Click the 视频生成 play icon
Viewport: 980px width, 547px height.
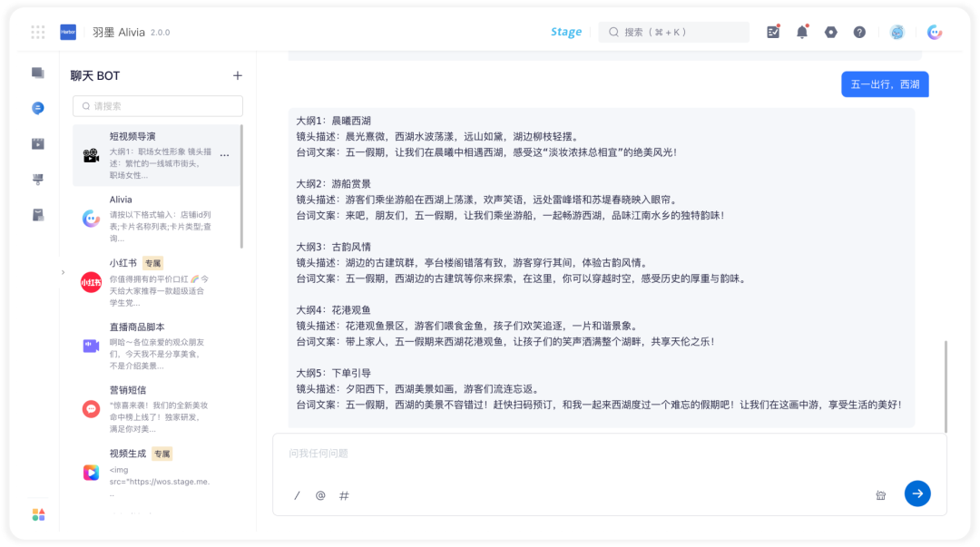(x=92, y=472)
